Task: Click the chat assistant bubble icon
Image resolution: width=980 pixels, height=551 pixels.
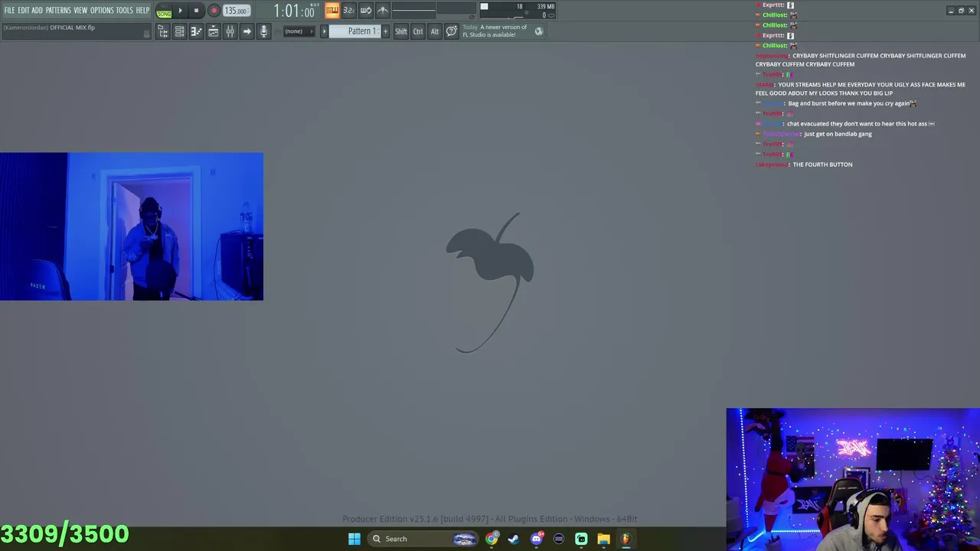Action: pos(452,31)
